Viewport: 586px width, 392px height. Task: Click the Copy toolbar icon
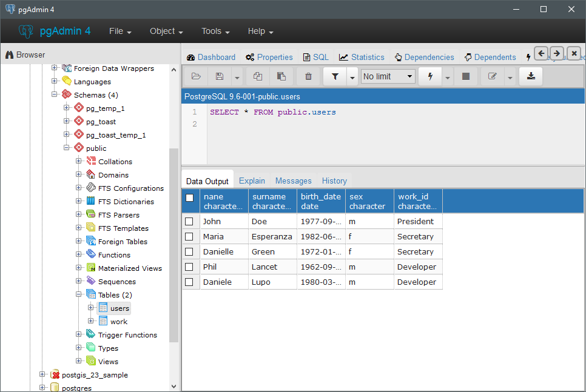pyautogui.click(x=257, y=76)
